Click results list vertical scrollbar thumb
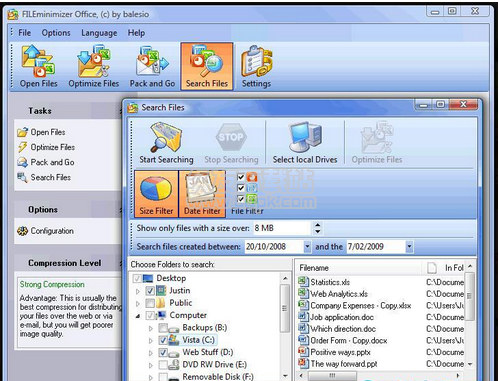 click(469, 296)
